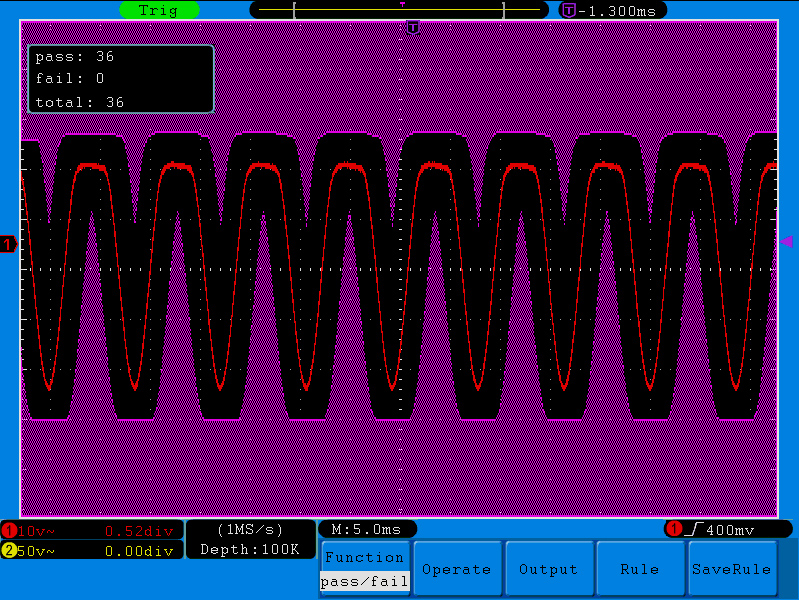
Task: Click the SaveRule button
Action: [732, 568]
